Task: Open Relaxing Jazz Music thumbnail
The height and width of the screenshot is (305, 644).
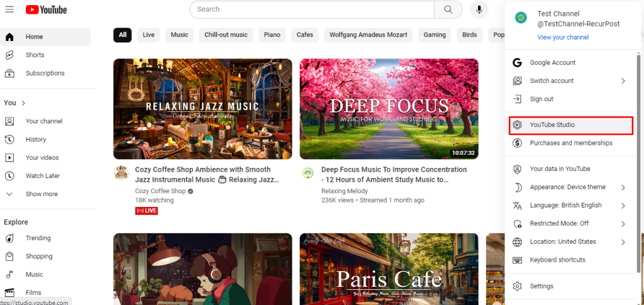Action: click(x=203, y=109)
